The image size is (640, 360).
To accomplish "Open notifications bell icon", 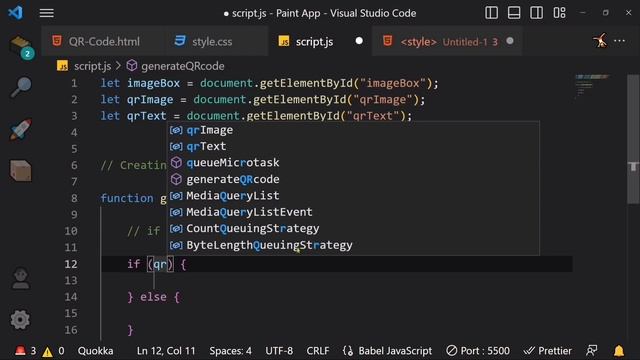I will click(619, 351).
